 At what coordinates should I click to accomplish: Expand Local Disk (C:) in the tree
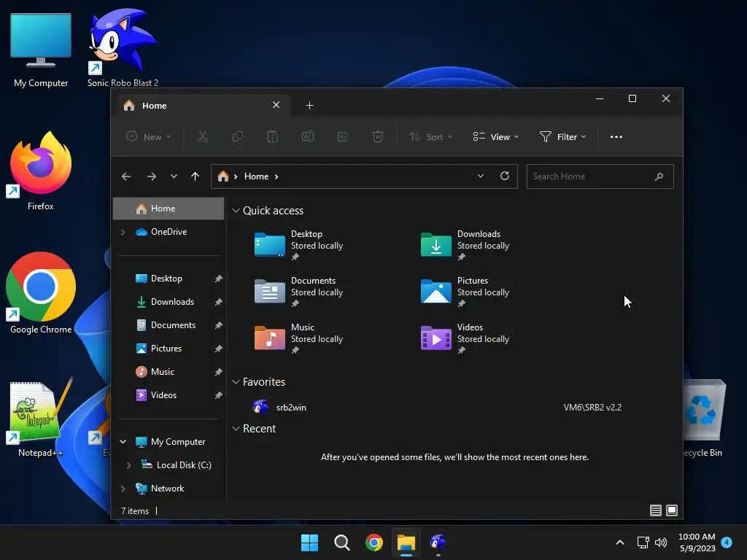(x=128, y=465)
